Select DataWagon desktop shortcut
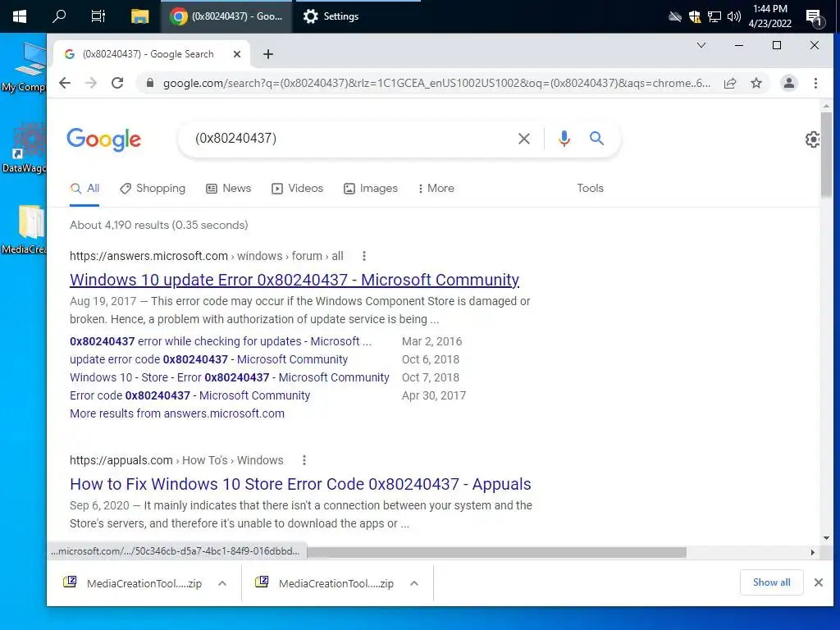Image resolution: width=840 pixels, height=630 pixels. tap(24, 148)
